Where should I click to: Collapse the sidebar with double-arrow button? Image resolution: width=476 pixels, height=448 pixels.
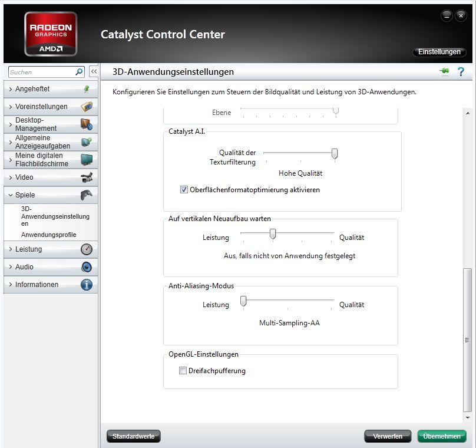(94, 72)
